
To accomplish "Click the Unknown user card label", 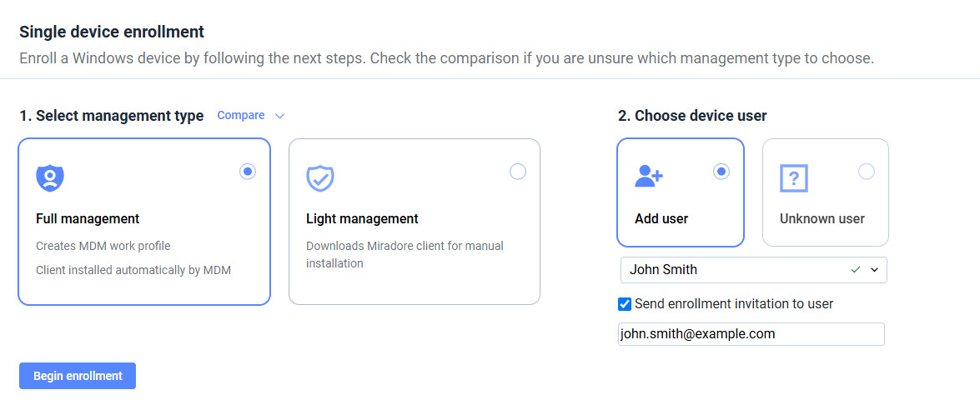I will 822,219.
